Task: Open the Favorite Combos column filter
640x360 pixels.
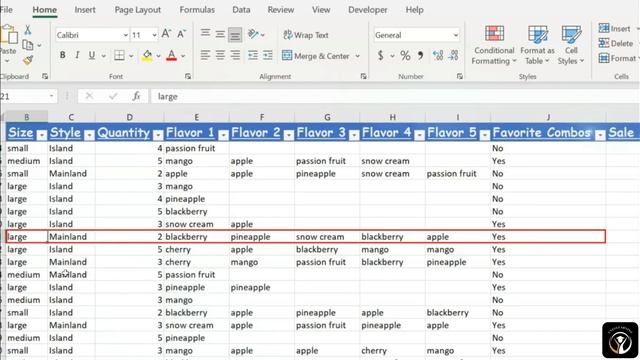Action: coord(600,135)
